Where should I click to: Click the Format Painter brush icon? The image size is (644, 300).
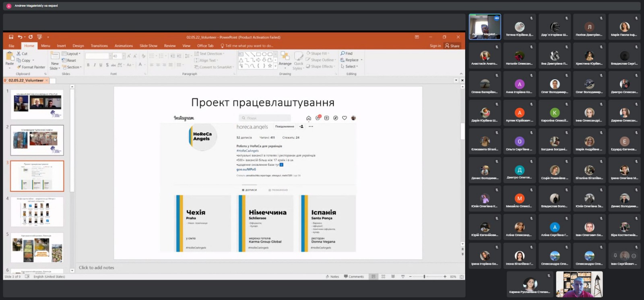(x=19, y=67)
